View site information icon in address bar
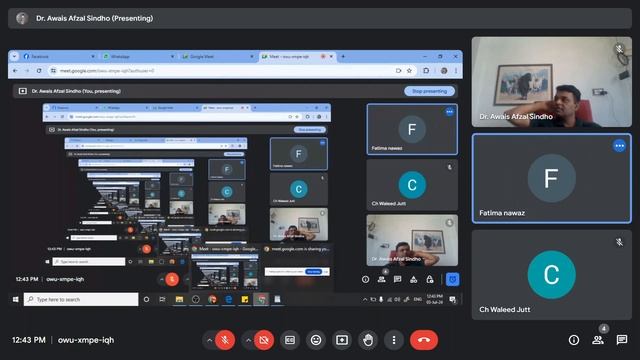The image size is (640, 360). click(53, 71)
